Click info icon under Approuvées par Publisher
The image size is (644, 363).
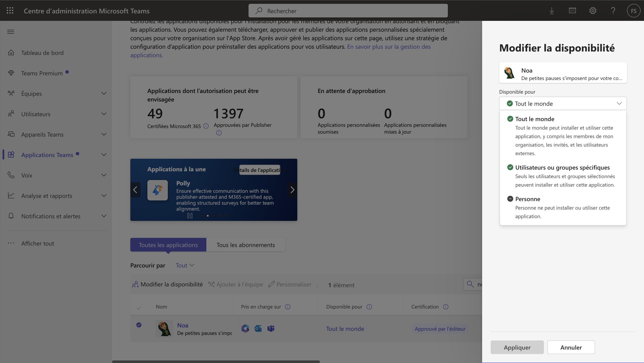pos(219,133)
